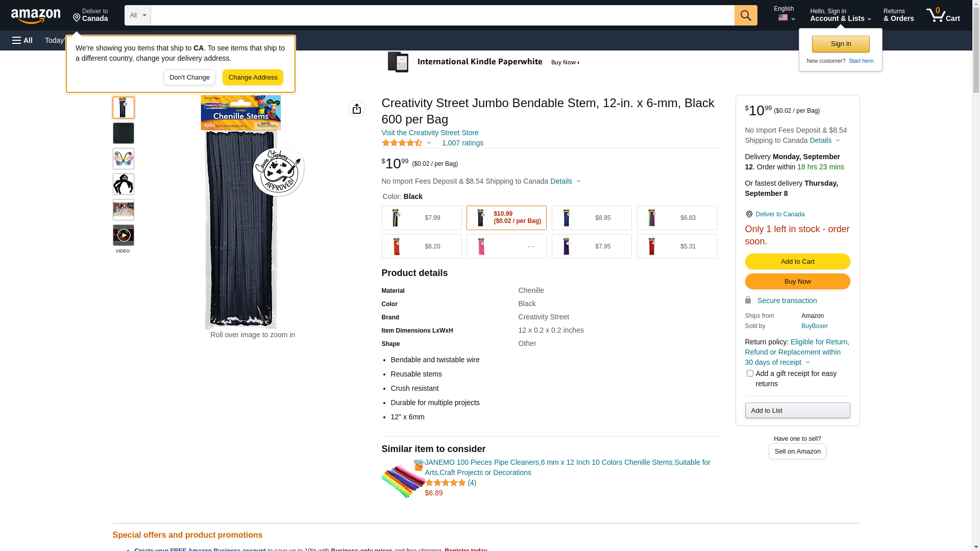Open the search category All dropdown
This screenshot has width=980, height=551.
tap(138, 15)
